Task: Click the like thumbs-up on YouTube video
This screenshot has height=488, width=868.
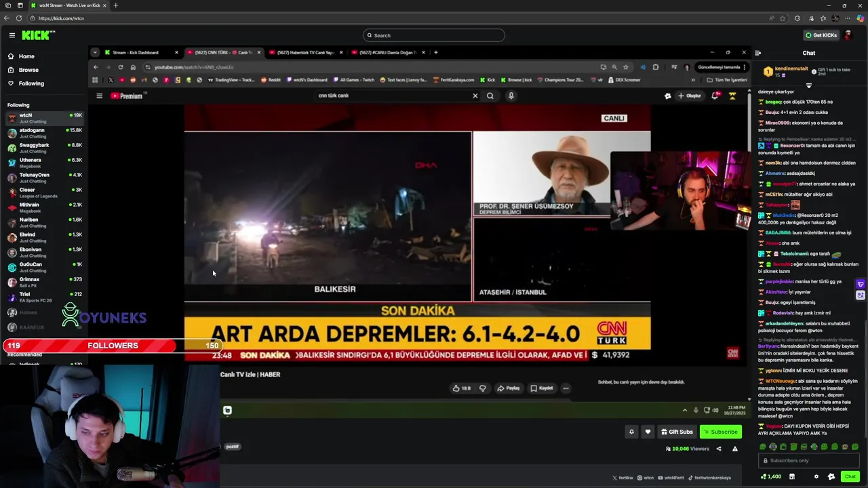Action: click(x=462, y=388)
